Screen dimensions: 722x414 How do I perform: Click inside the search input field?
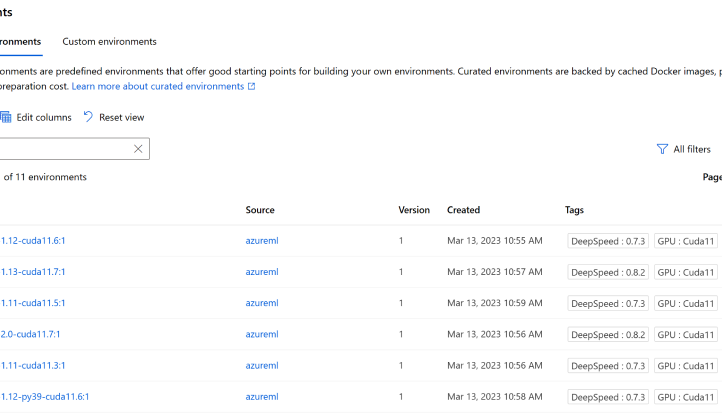tap(60, 149)
